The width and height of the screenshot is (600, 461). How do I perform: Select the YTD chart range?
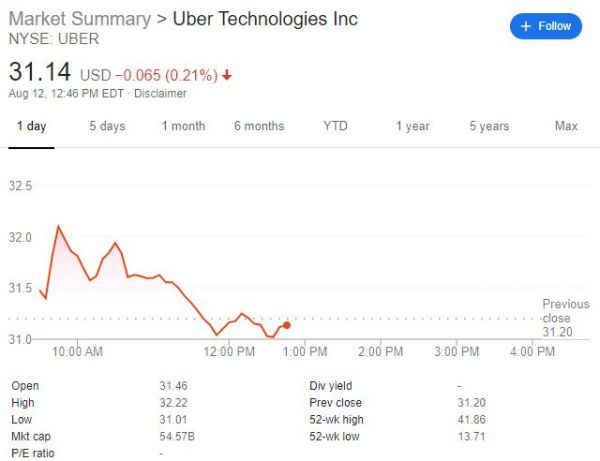[335, 126]
